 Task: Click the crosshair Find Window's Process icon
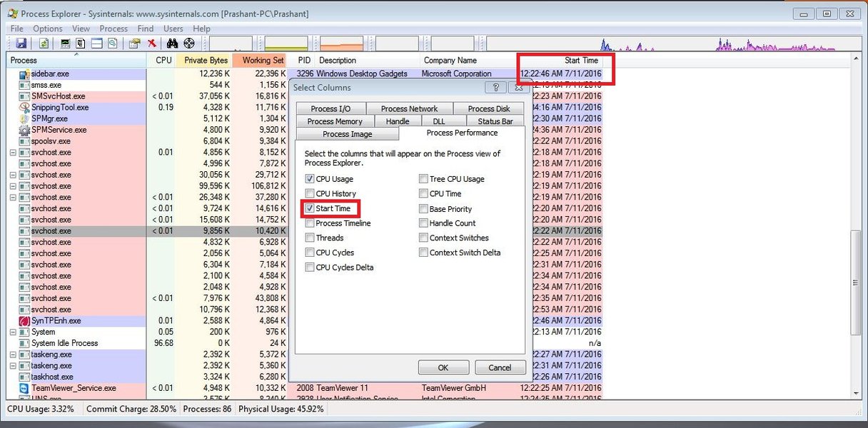pos(189,44)
